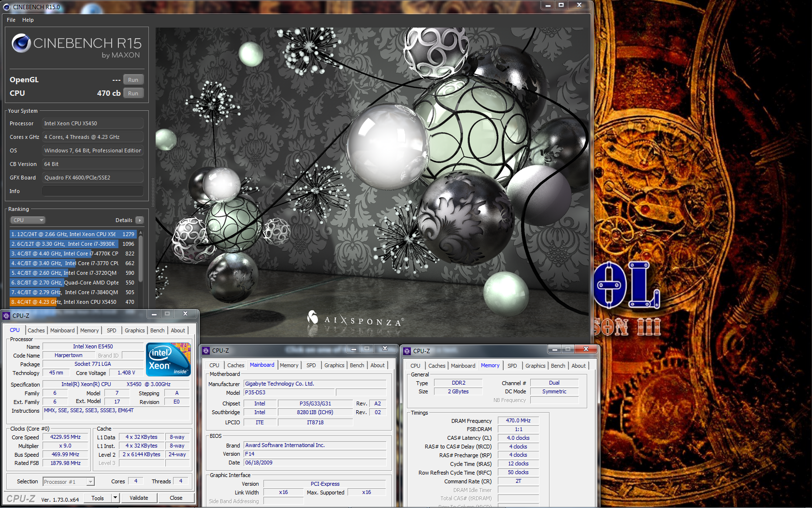This screenshot has height=508, width=812.
Task: Select highlighted ranking entry Xeon X5450
Action: point(73,302)
